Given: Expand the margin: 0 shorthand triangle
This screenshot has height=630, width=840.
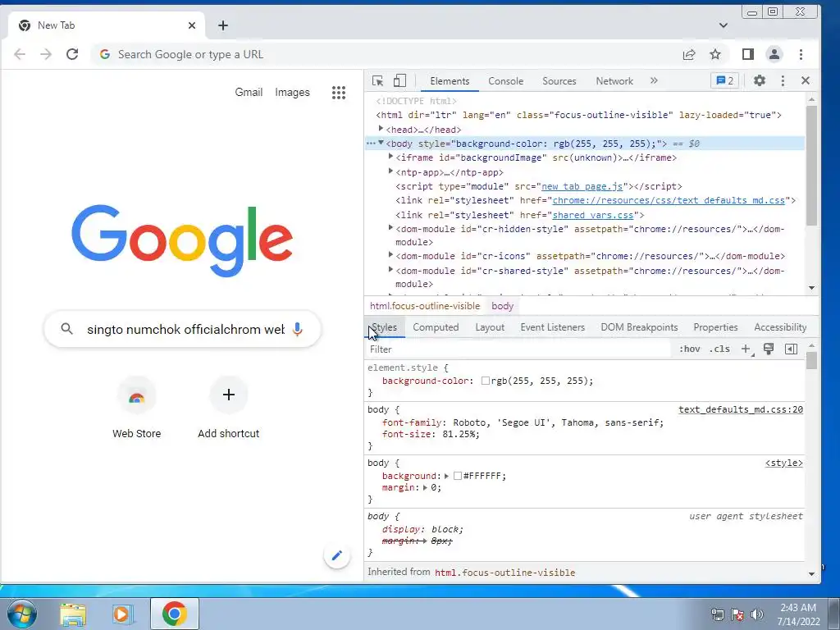Looking at the screenshot, I should [426, 487].
